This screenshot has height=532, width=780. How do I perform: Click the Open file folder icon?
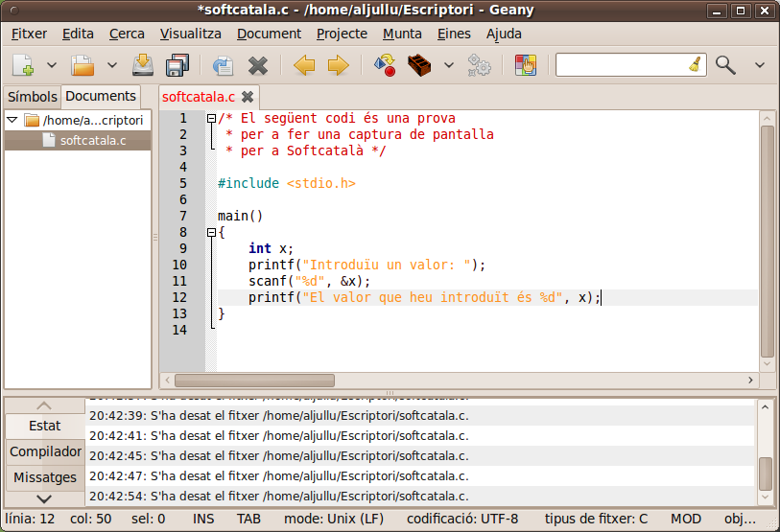click(x=83, y=65)
